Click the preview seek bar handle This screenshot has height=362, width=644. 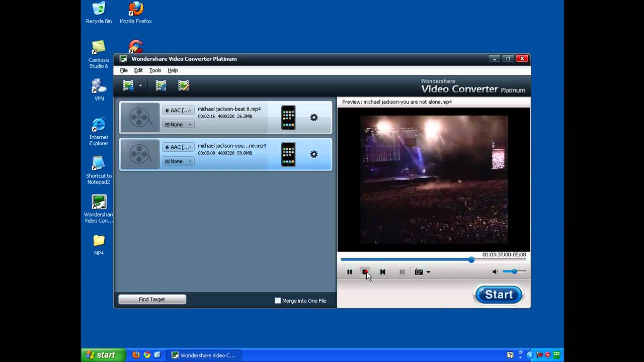pos(471,260)
